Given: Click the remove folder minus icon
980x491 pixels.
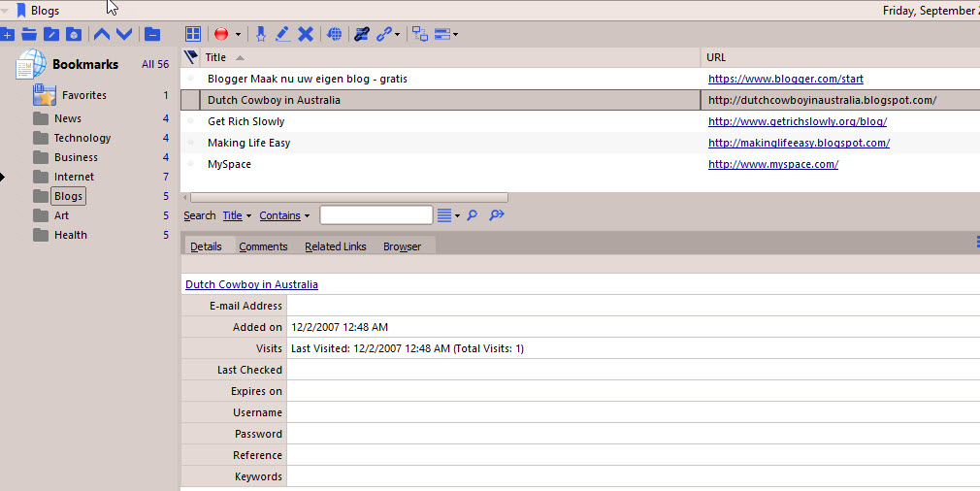Looking at the screenshot, I should pos(152,34).
